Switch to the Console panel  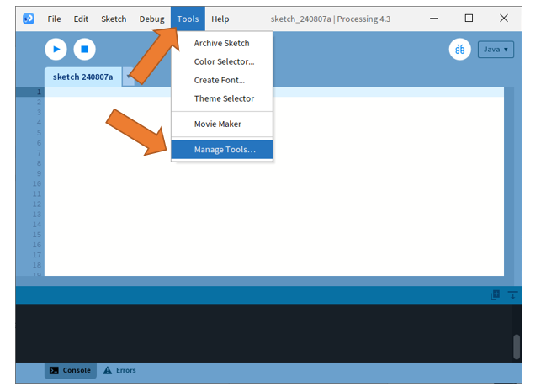click(71, 370)
